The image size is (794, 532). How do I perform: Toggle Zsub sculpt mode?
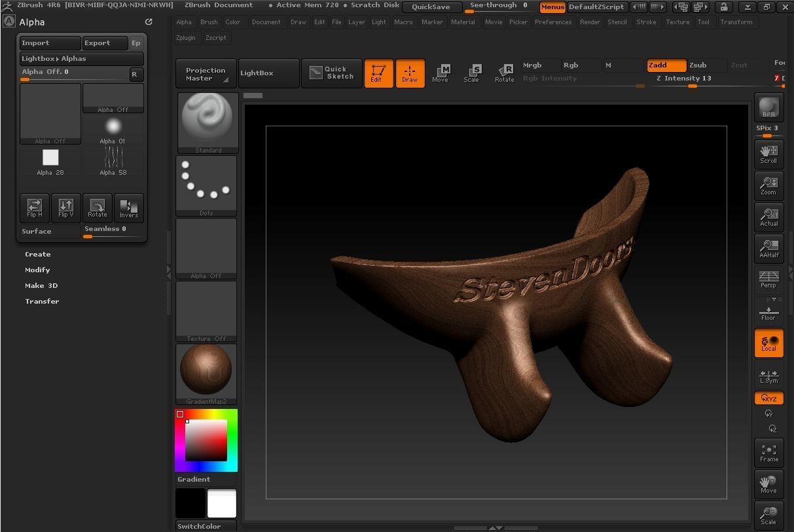706,65
